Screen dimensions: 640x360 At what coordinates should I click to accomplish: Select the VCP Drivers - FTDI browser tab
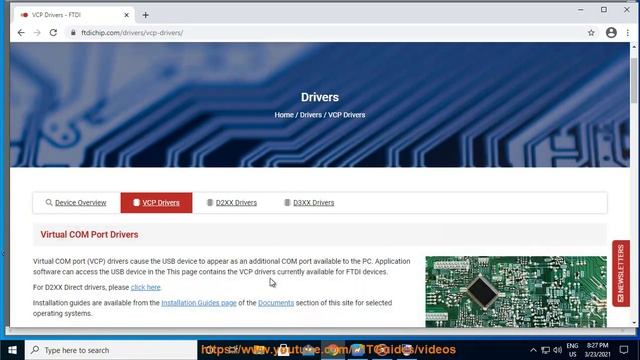[73, 15]
